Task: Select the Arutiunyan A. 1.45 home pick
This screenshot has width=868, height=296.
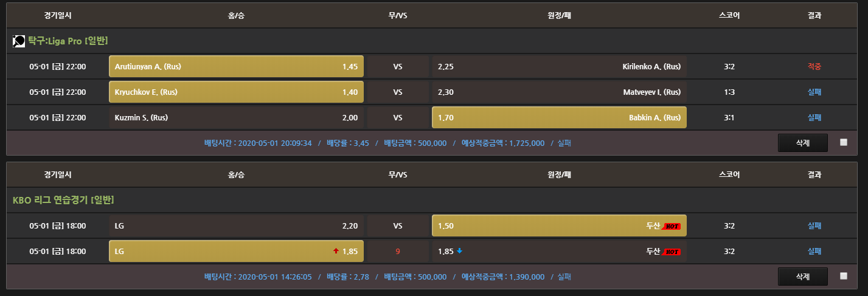Action: [x=236, y=66]
